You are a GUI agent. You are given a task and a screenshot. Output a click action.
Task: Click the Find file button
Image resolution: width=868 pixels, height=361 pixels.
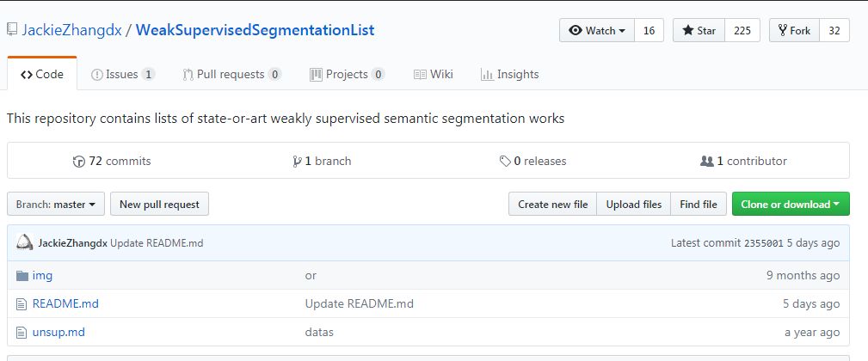(698, 205)
